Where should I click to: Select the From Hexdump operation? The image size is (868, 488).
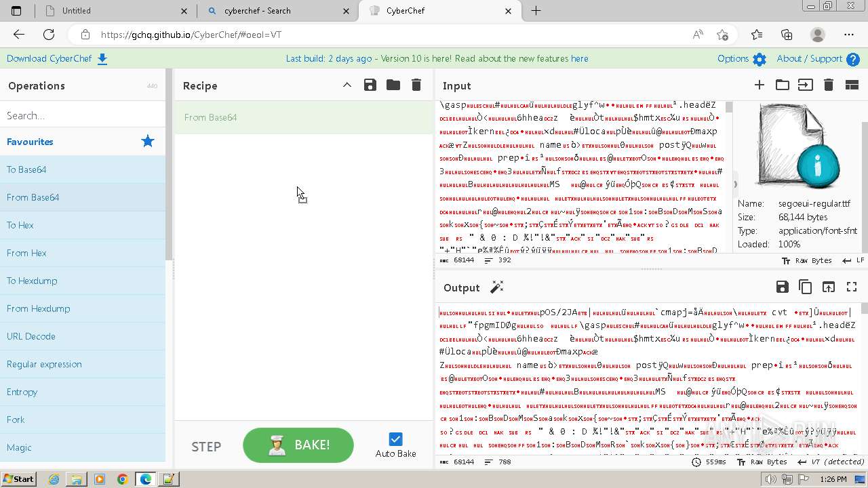coord(83,308)
